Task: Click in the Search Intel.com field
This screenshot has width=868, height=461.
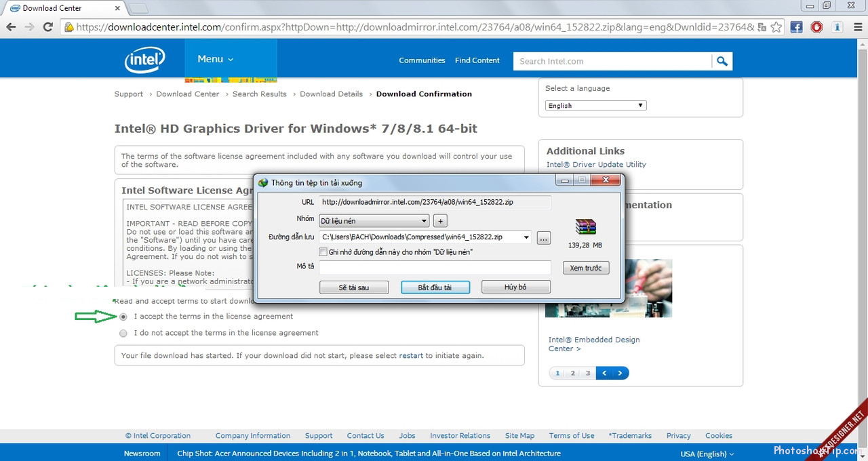Action: point(613,61)
